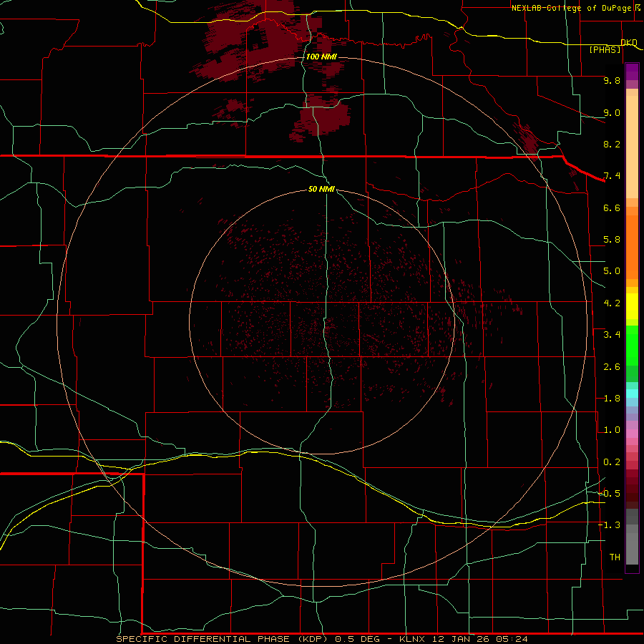Click the 100 NMI range ring label

[x=321, y=57]
